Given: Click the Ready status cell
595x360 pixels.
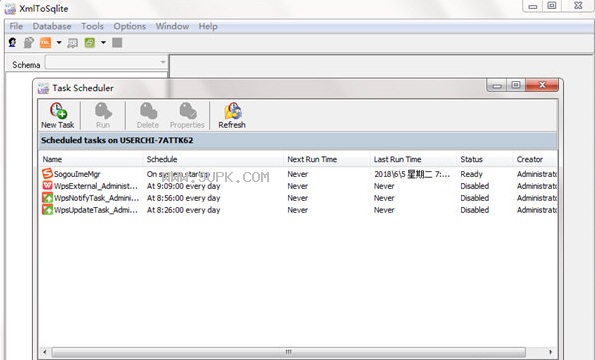Looking at the screenshot, I should click(x=471, y=174).
